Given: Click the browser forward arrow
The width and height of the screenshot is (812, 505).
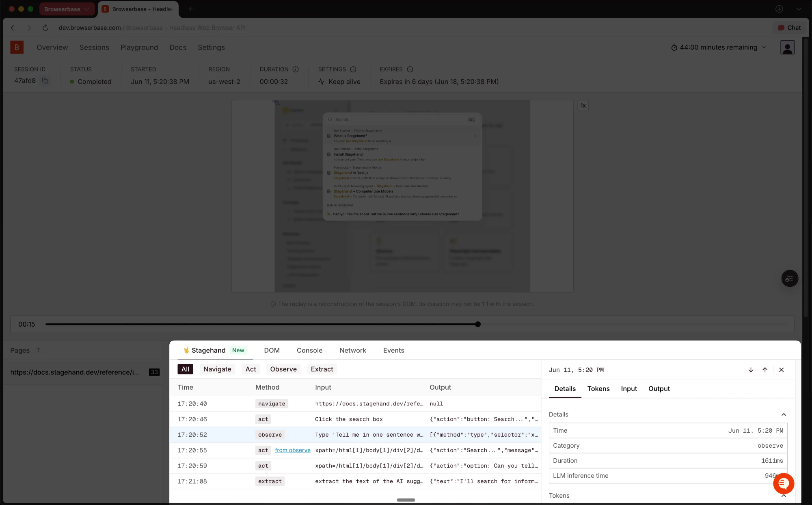Looking at the screenshot, I should click(29, 28).
